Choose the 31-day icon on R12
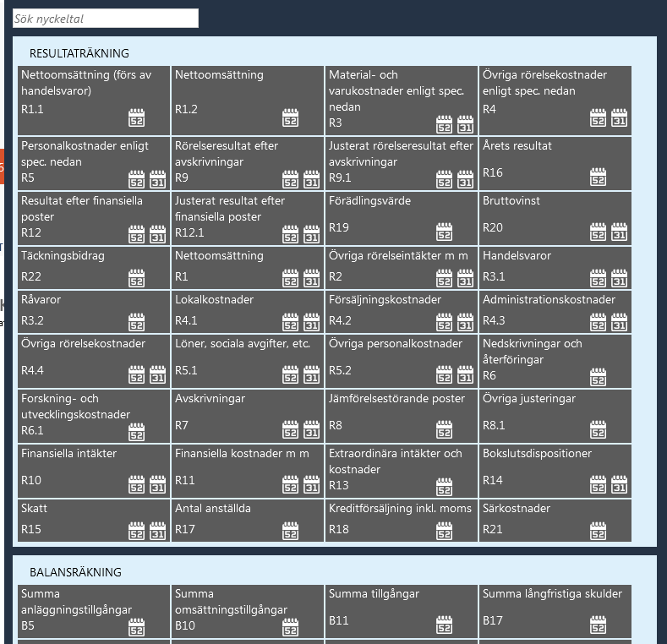Image resolution: width=667 pixels, height=644 pixels. click(158, 234)
